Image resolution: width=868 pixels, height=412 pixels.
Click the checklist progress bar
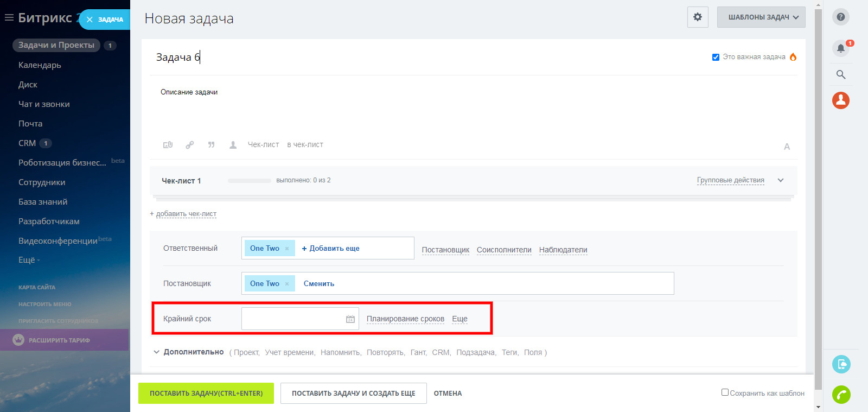coord(250,181)
